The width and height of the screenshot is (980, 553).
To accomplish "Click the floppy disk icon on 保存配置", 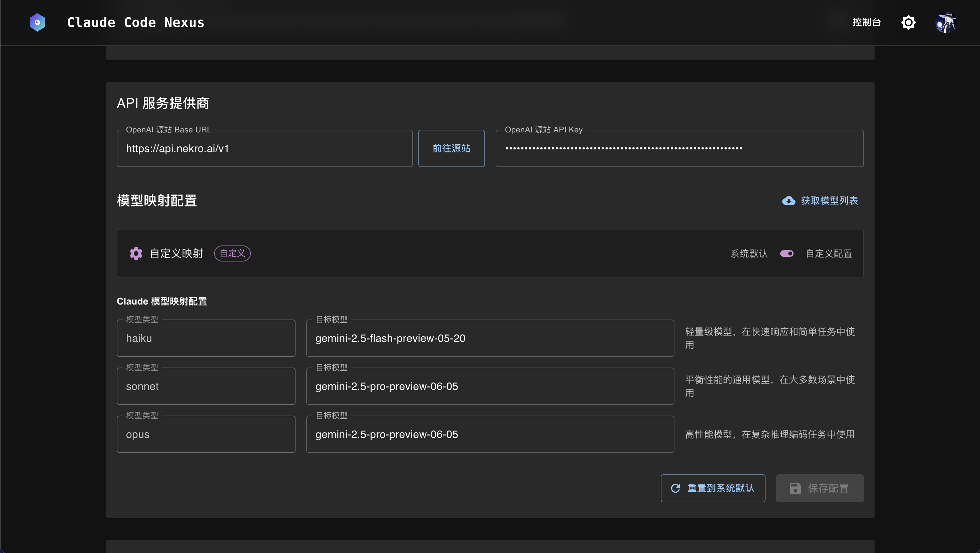I will pos(795,488).
